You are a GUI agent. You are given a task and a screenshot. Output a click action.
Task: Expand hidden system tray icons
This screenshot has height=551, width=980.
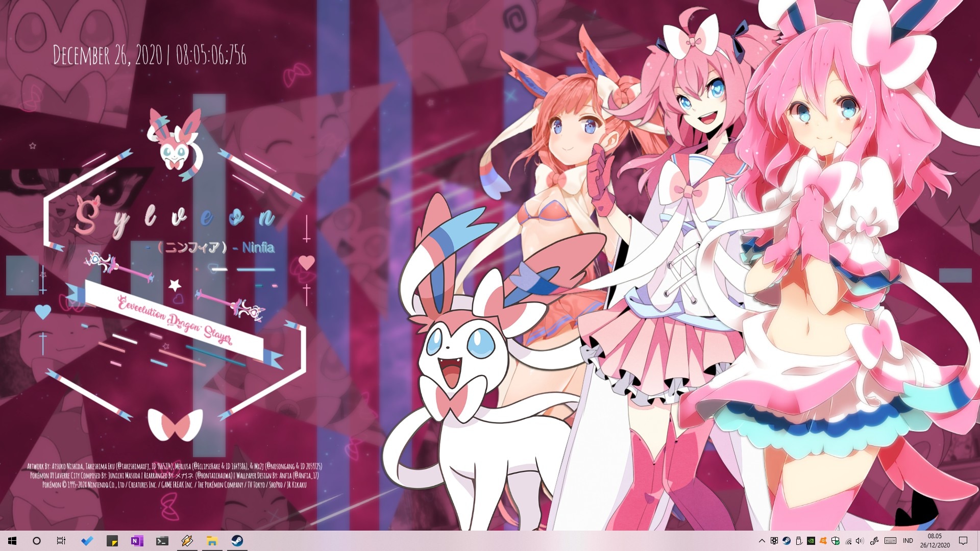[762, 541]
